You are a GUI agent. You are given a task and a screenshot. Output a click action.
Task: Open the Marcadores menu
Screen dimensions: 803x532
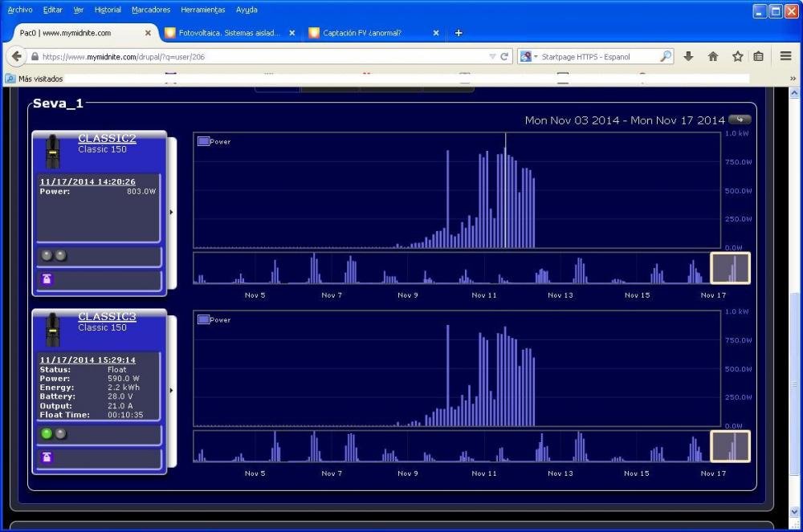(151, 10)
